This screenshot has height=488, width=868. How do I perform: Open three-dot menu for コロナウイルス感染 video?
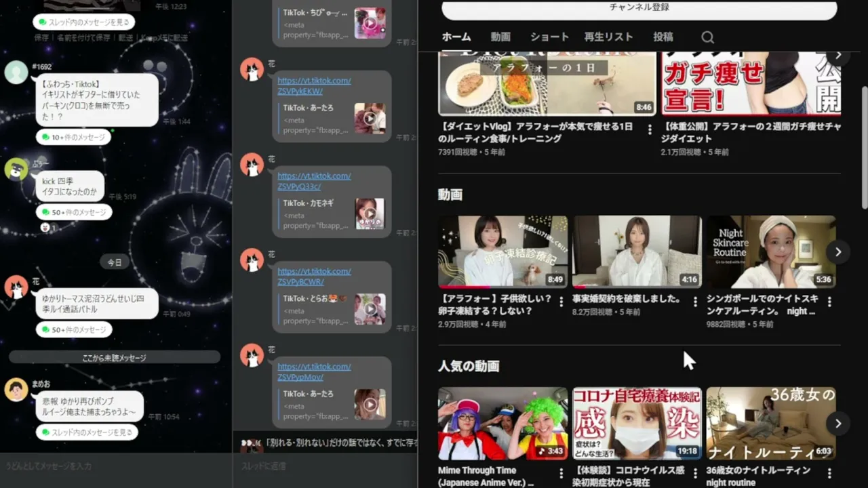click(695, 473)
